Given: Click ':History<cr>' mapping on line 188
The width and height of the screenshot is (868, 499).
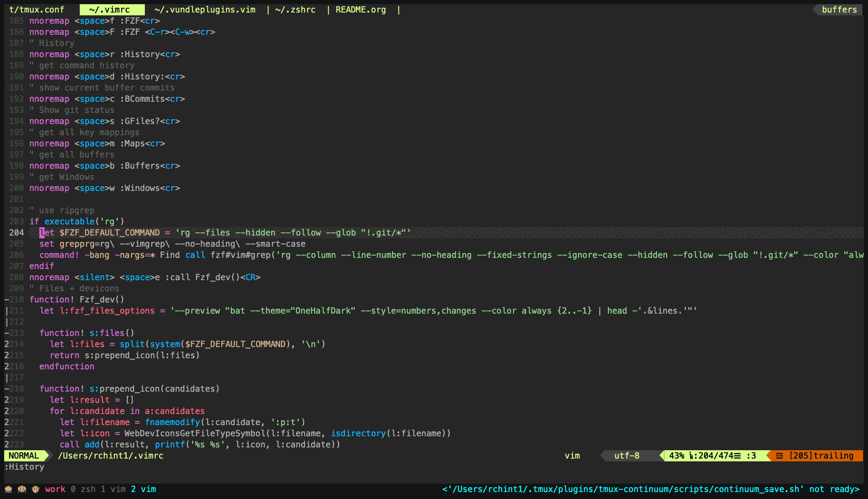Looking at the screenshot, I should click(150, 54).
